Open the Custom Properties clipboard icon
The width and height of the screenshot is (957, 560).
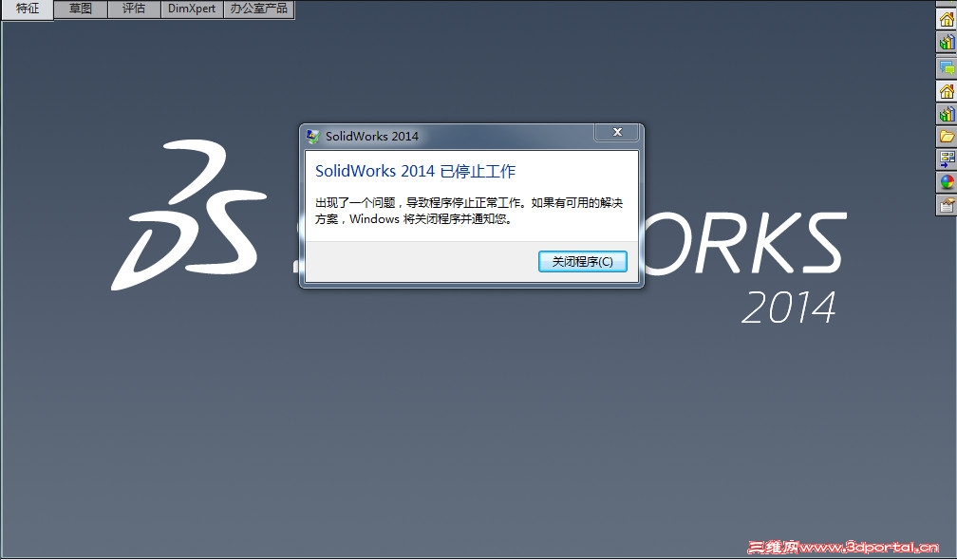point(947,204)
